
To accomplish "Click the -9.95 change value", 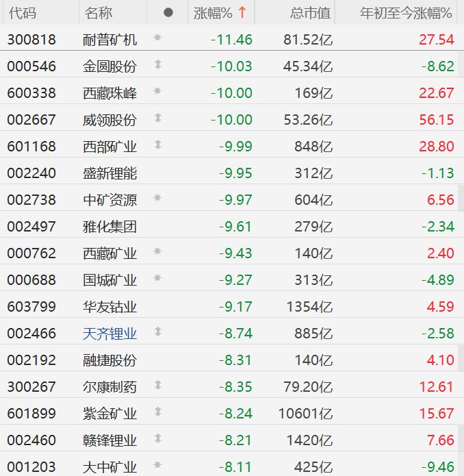I will (x=235, y=173).
